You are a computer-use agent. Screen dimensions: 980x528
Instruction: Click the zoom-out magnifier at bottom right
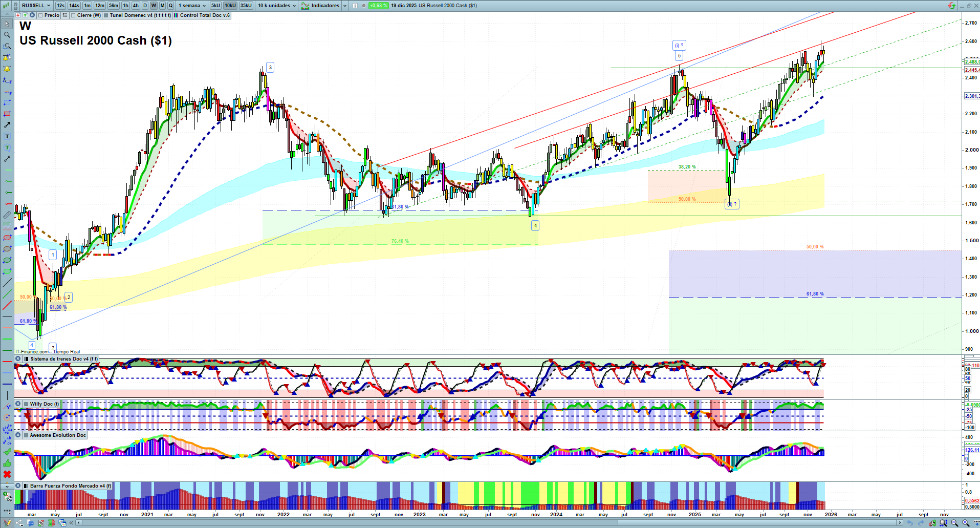tap(954, 523)
